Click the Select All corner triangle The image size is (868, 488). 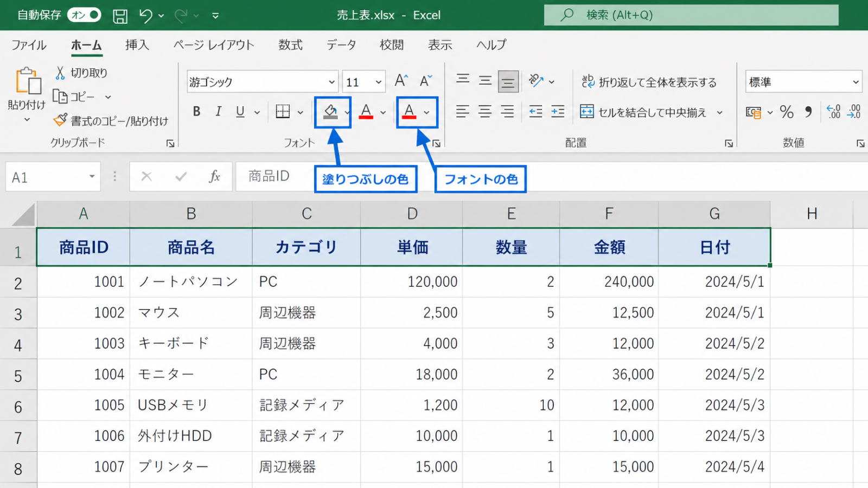[23, 215]
